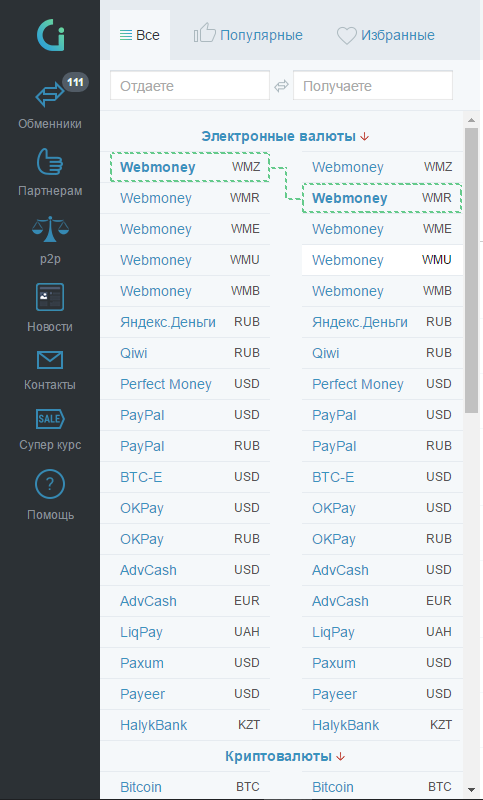Open Обменники exchangers arrows icon
The image size is (483, 800).
tap(49, 95)
